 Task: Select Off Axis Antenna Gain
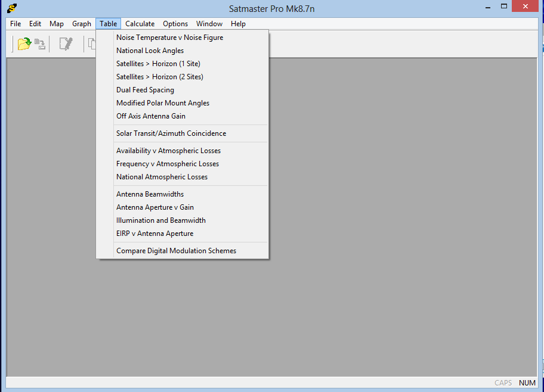(x=183, y=116)
